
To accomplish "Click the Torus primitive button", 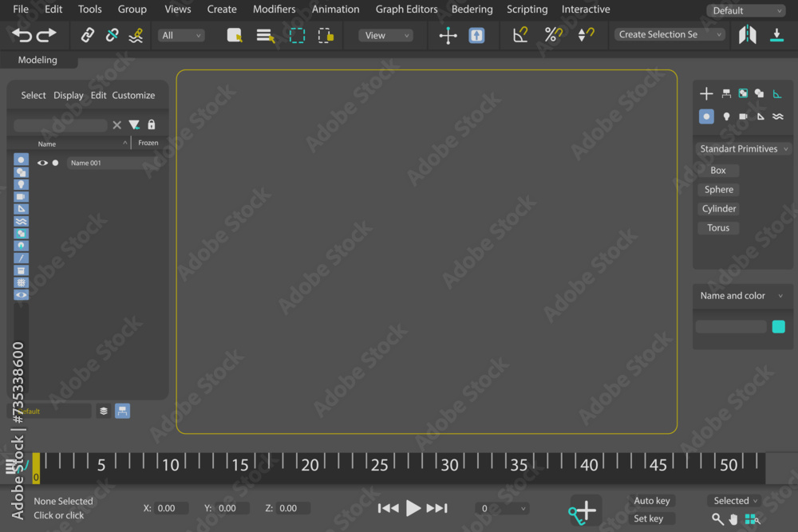I will click(718, 228).
